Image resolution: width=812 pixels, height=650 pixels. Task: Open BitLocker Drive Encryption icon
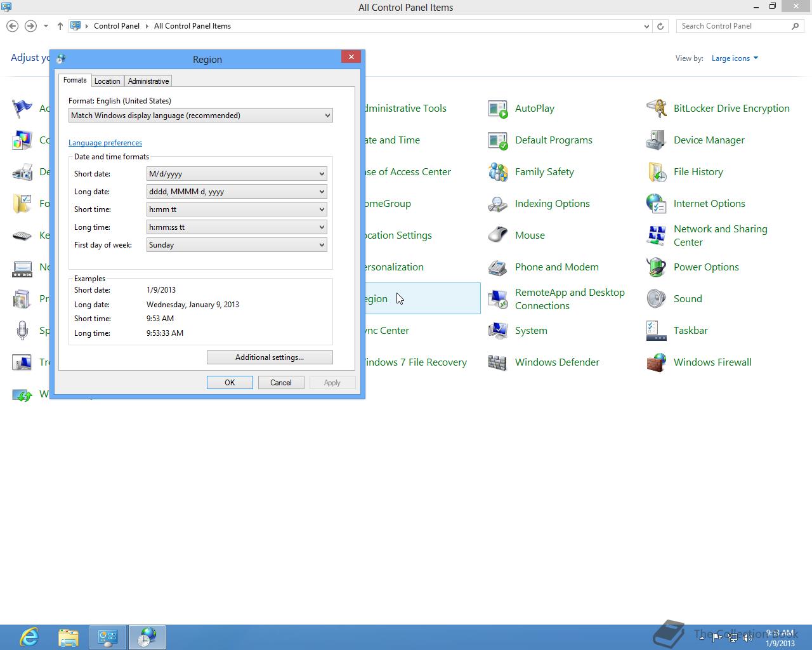(656, 109)
